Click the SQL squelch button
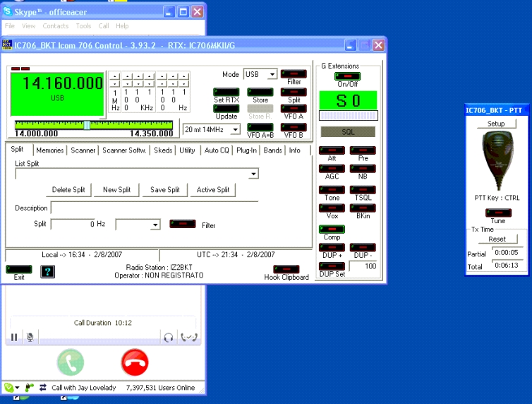 point(348,132)
